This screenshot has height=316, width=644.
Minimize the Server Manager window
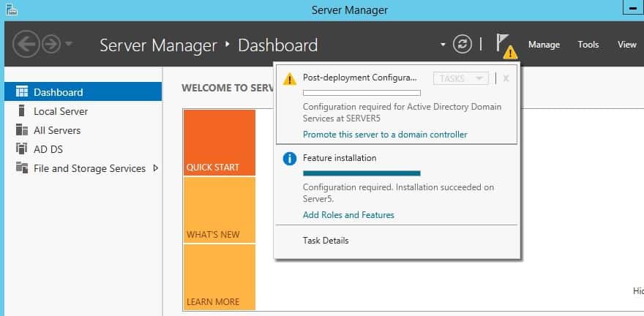tap(633, 8)
